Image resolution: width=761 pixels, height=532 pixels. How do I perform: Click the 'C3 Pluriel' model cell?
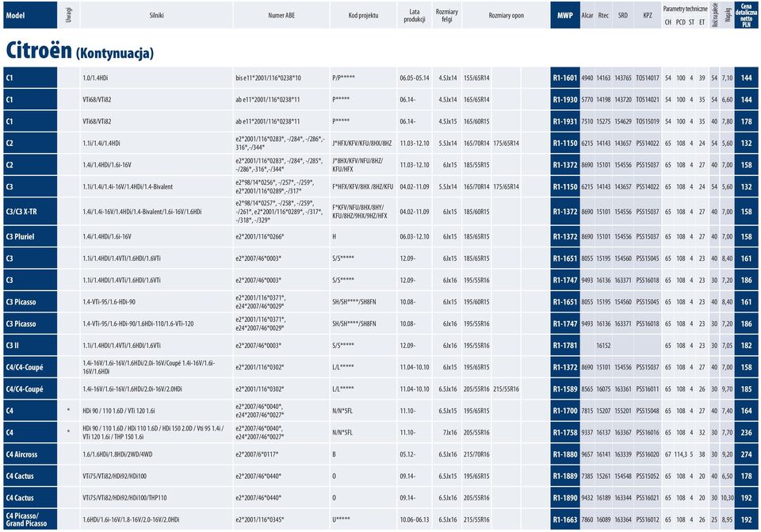point(30,236)
